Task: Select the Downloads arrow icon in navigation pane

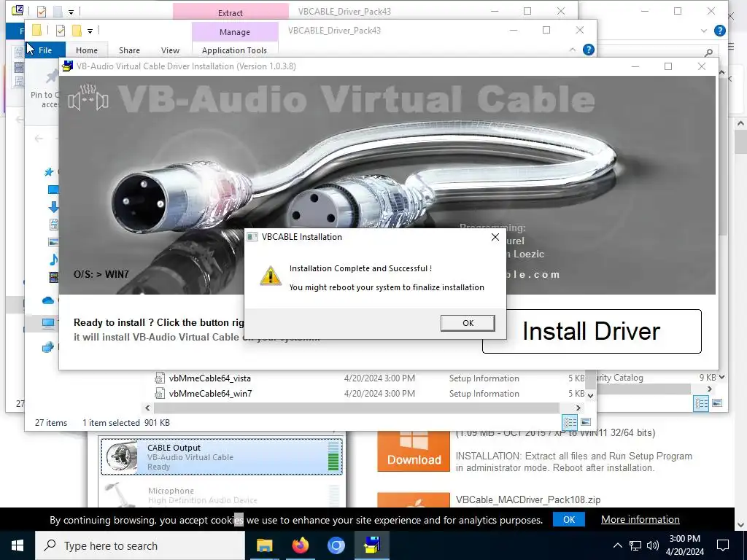Action: click(54, 206)
